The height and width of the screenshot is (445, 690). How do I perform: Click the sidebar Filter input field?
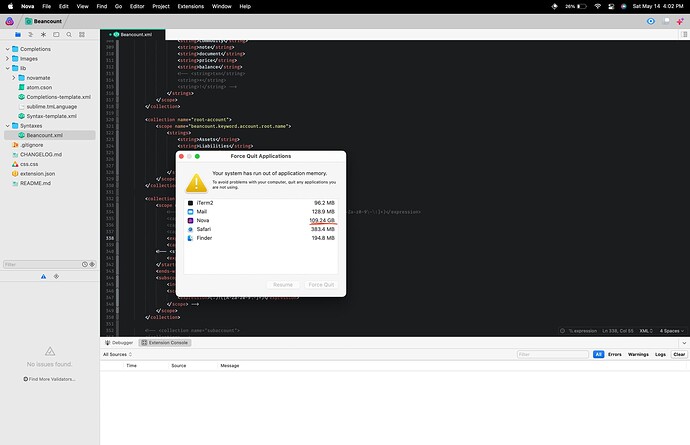42,265
